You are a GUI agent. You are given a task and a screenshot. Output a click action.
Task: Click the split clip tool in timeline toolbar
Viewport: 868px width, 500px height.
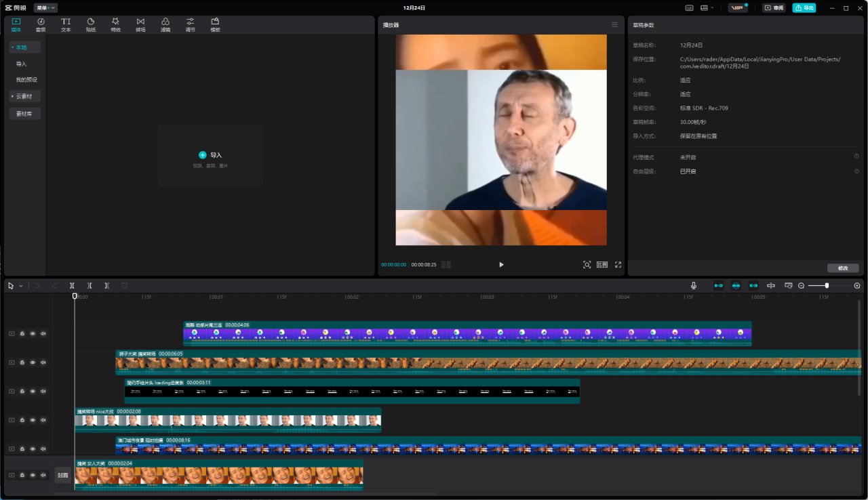point(72,286)
